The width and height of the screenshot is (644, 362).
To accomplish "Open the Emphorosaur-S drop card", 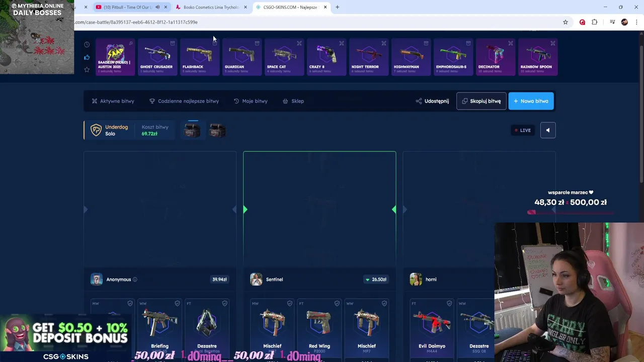I will [452, 57].
